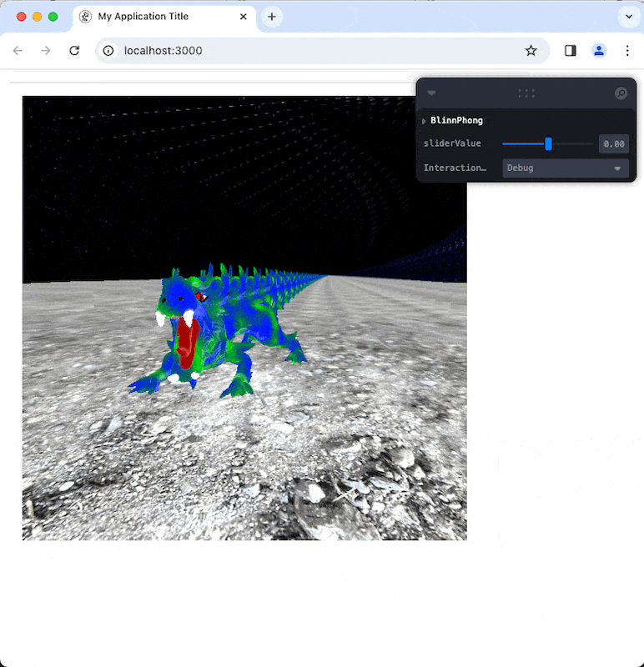Open the Chrome profile menu
This screenshot has width=644, height=667.
pyautogui.click(x=599, y=51)
